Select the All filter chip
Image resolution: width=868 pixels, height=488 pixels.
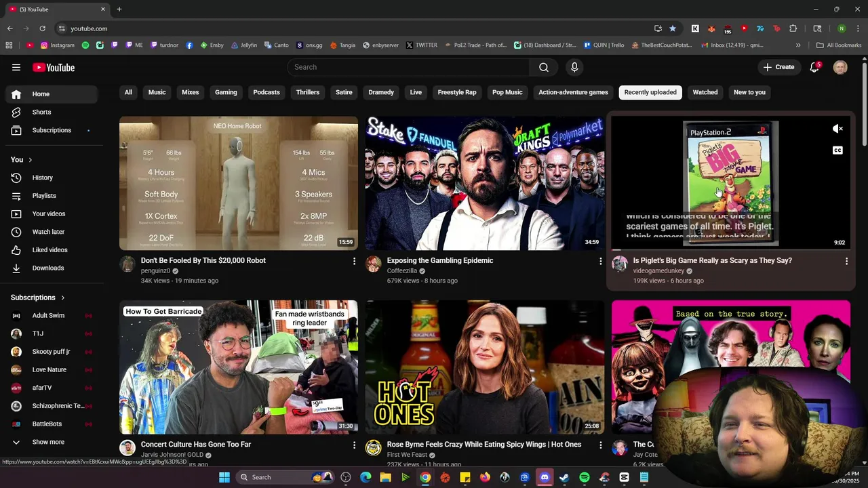[x=128, y=92]
